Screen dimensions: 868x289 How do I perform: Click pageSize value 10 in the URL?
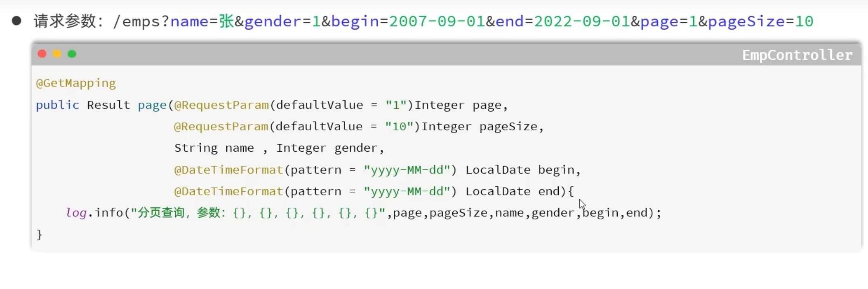804,21
